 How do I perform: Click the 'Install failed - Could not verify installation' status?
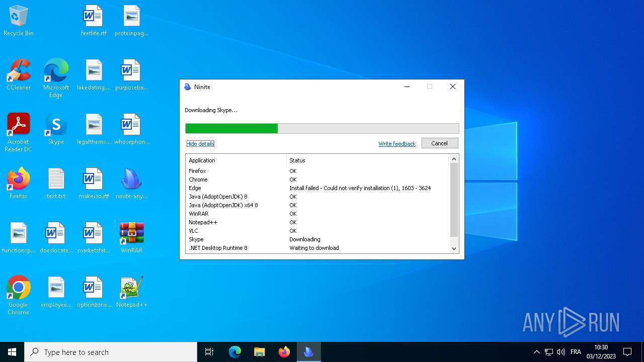click(360, 188)
